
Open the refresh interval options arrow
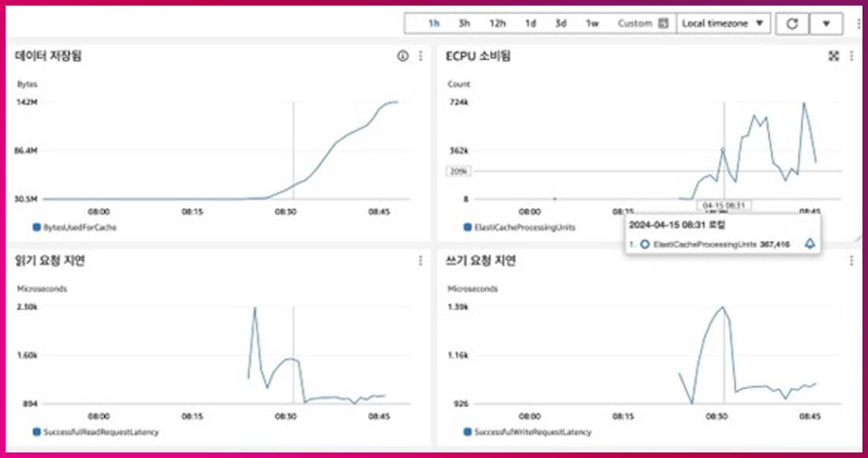pos(826,24)
